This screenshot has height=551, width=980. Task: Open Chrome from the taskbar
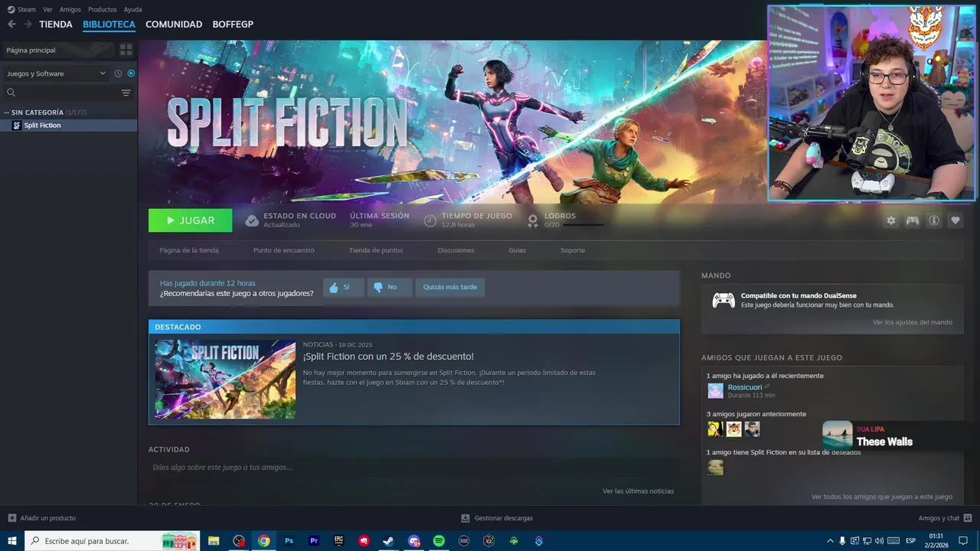click(264, 541)
